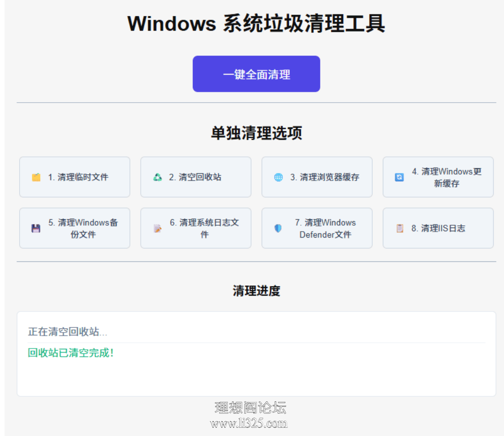Select 1. 清理临时文件 option
This screenshot has height=436, width=504.
click(x=75, y=177)
